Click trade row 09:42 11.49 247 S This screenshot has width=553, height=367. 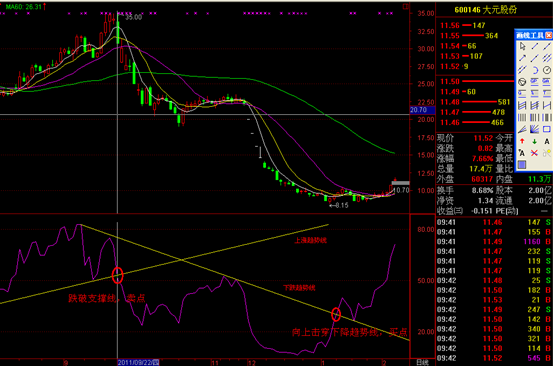494,310
